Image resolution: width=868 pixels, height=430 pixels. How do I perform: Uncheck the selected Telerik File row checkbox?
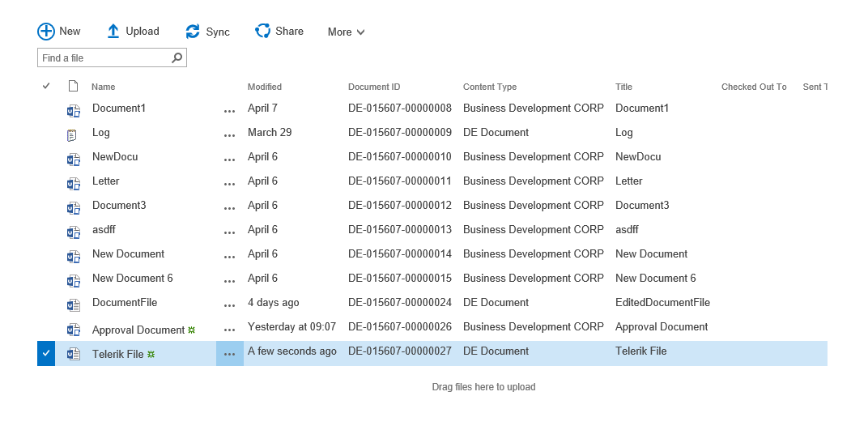tap(46, 354)
